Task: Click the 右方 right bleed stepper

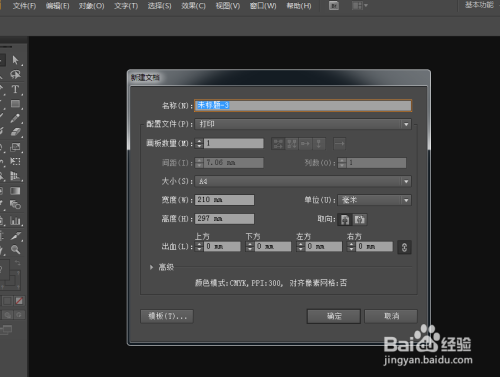Action: click(351, 247)
